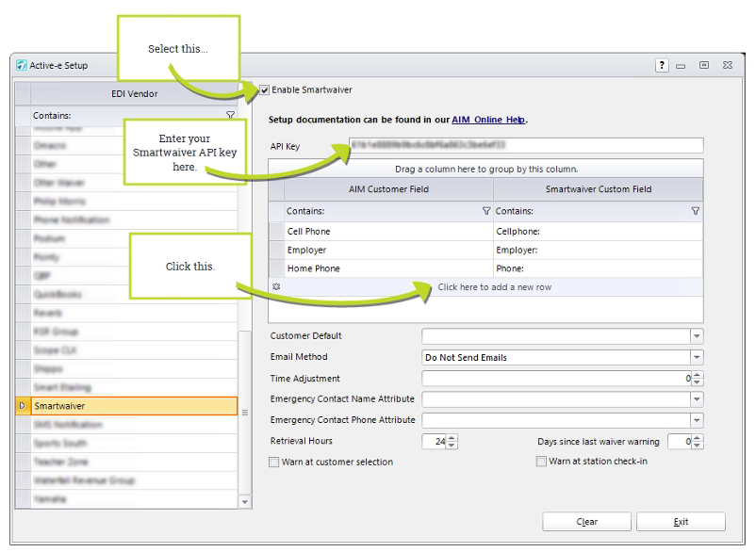Click the vendor list scroll down arrow
756x552 pixels.
point(245,502)
